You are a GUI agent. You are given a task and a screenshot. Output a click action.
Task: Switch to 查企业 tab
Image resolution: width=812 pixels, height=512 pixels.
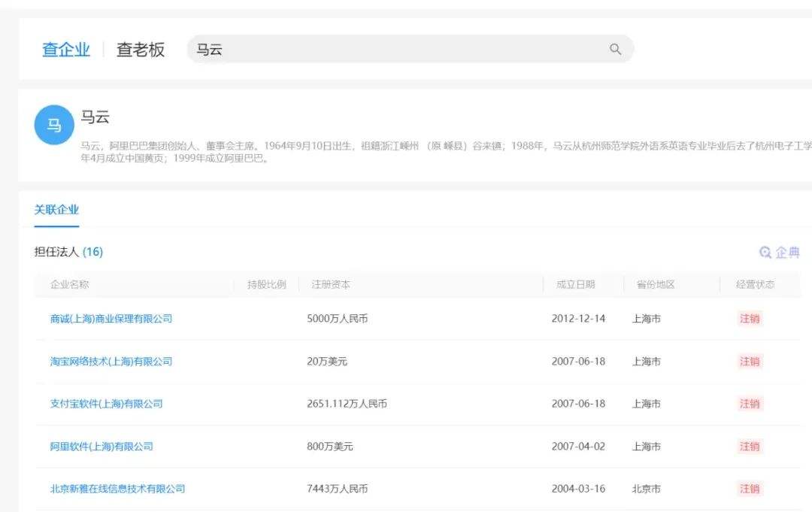tap(65, 49)
